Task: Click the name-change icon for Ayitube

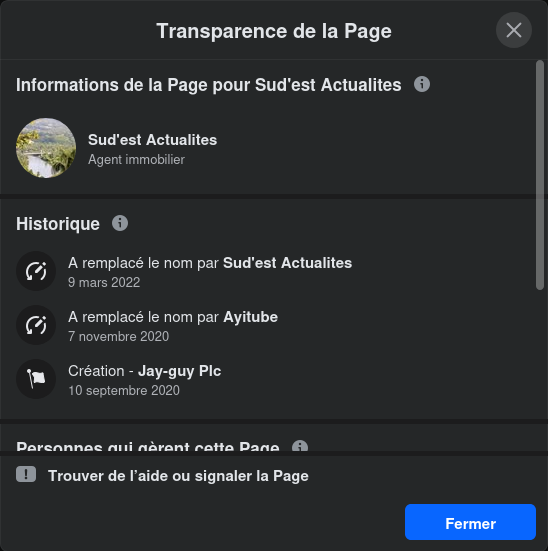Action: pyautogui.click(x=36, y=325)
